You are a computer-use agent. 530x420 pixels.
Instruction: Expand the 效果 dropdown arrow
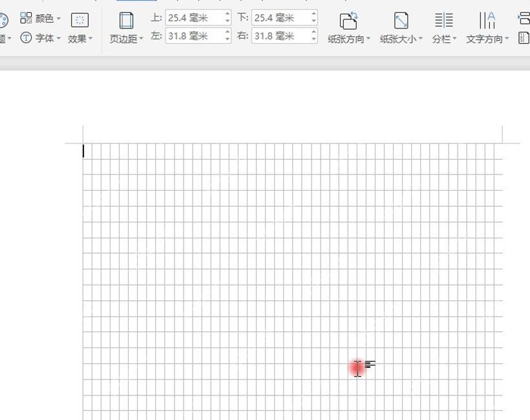tap(90, 39)
